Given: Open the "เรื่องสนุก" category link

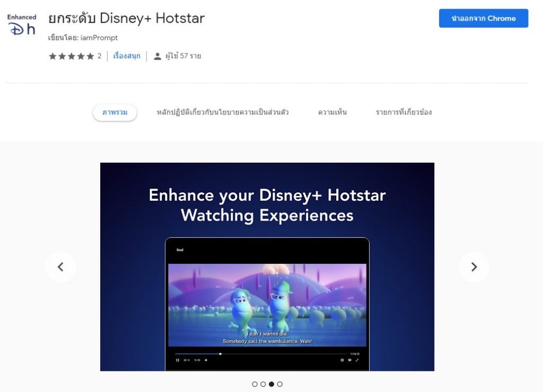Looking at the screenshot, I should (127, 56).
